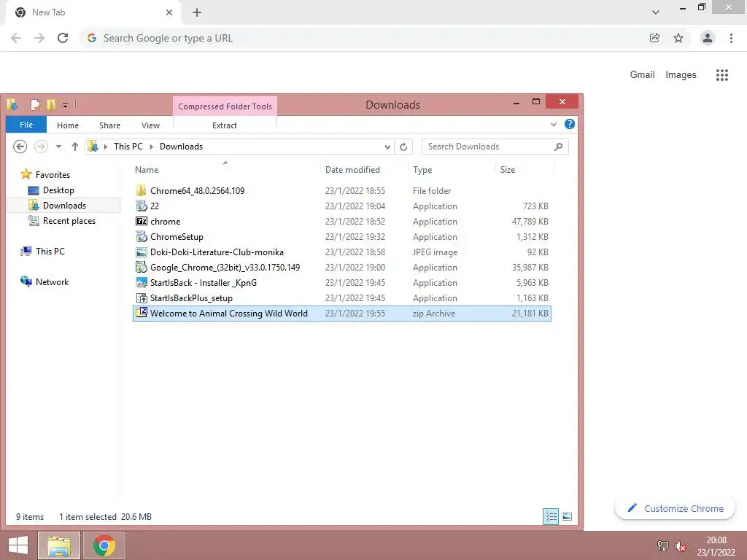The width and height of the screenshot is (747, 560).
Task: Open Chrome tab search chevron
Action: coord(656,12)
